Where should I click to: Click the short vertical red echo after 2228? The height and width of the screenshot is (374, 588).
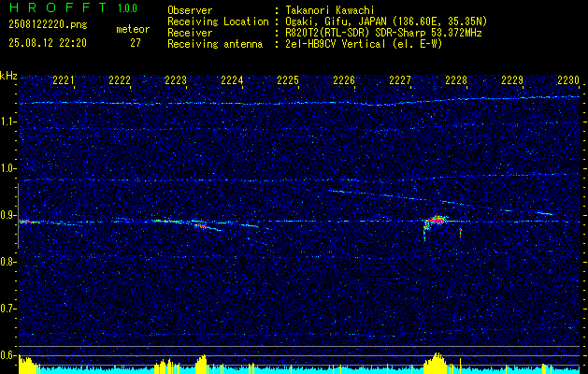click(x=460, y=233)
